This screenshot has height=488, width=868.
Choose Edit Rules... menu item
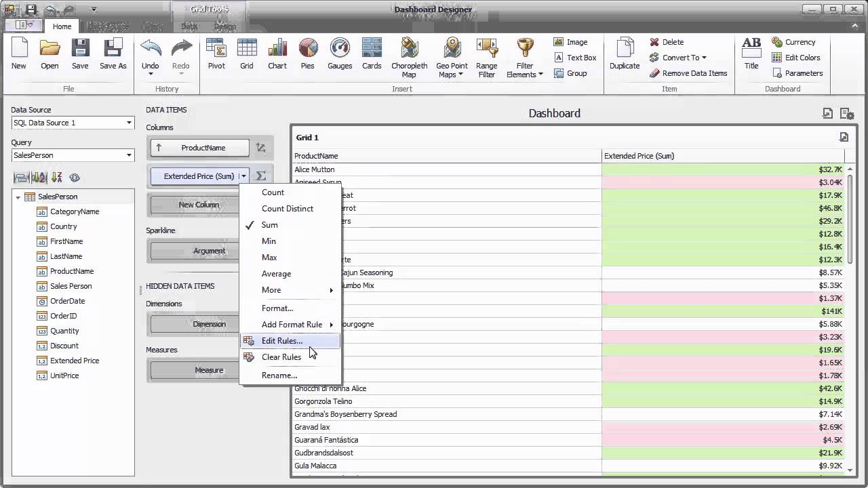(x=290, y=341)
